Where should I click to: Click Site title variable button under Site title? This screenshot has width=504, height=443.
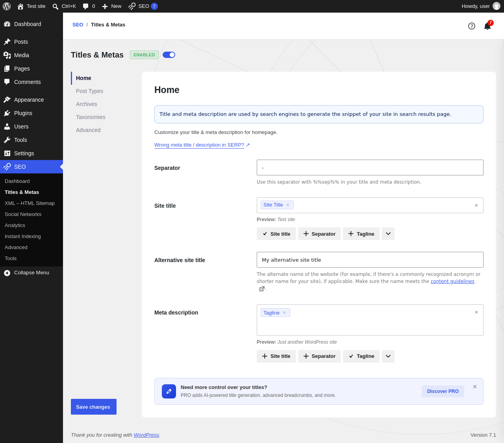coord(276,234)
